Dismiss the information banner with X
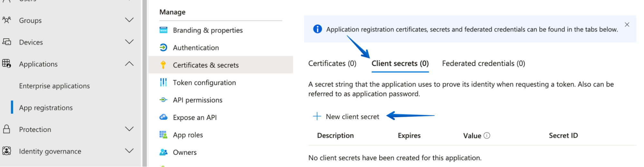This screenshot has height=167, width=644. 627,24
